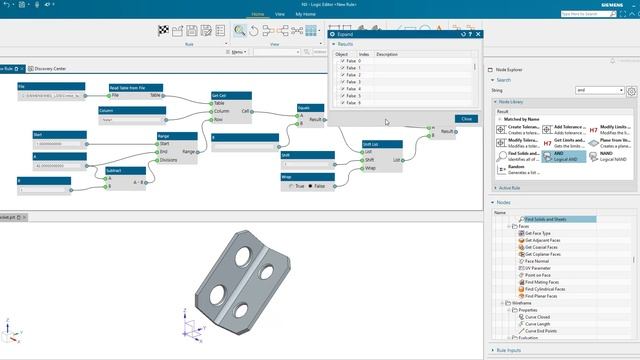Collapse the Nodes section

pyautogui.click(x=493, y=202)
